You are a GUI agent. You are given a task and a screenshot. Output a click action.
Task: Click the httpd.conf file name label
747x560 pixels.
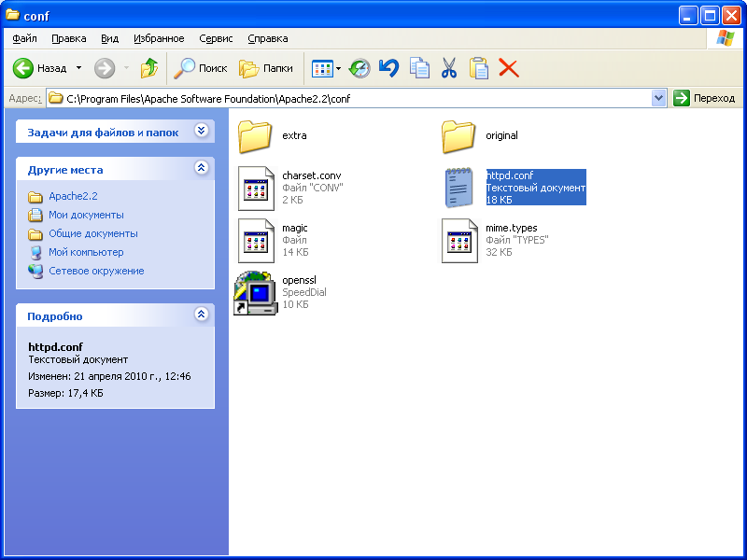[510, 175]
